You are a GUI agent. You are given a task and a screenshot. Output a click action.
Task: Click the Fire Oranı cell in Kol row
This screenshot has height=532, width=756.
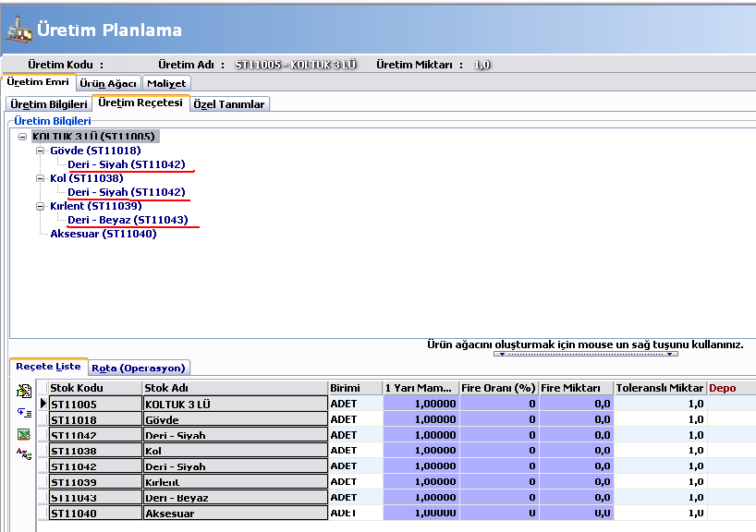pyautogui.click(x=499, y=451)
